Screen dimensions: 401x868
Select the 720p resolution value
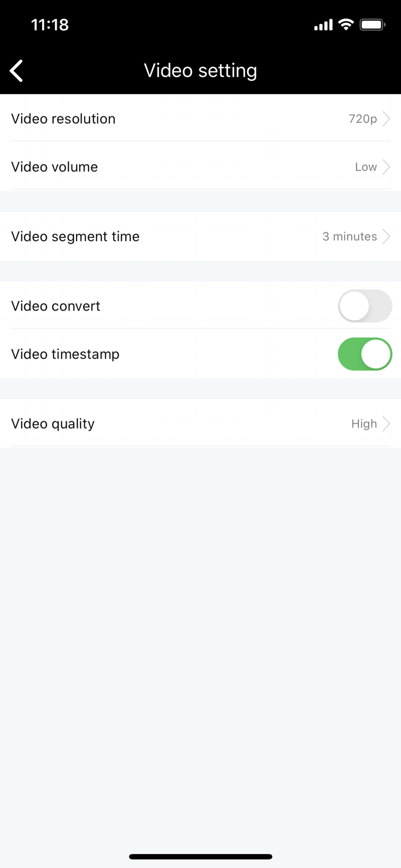click(x=363, y=119)
